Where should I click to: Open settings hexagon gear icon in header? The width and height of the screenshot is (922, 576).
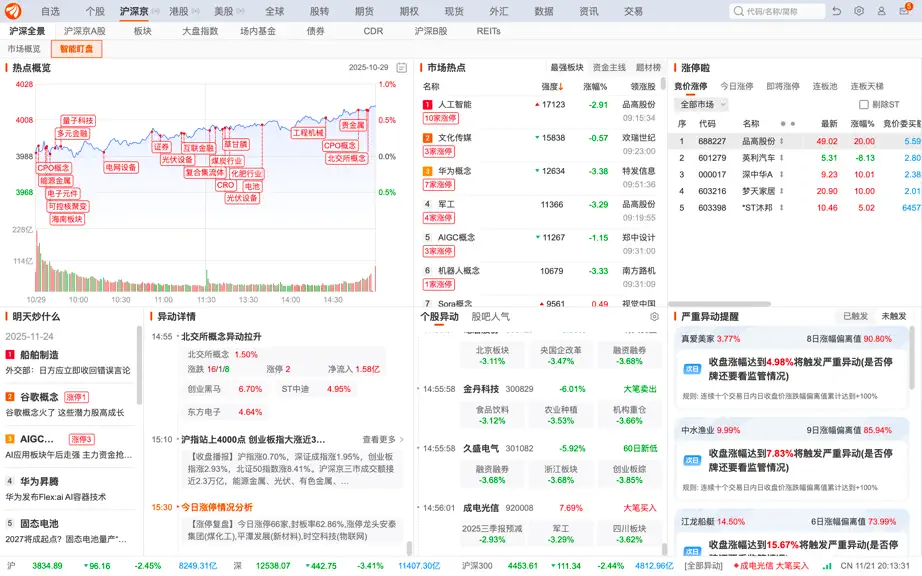click(859, 11)
